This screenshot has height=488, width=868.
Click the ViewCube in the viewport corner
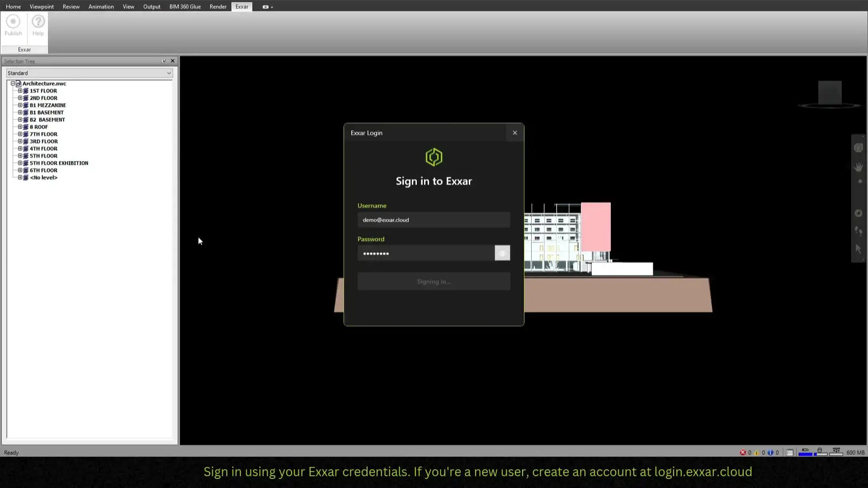pyautogui.click(x=830, y=93)
